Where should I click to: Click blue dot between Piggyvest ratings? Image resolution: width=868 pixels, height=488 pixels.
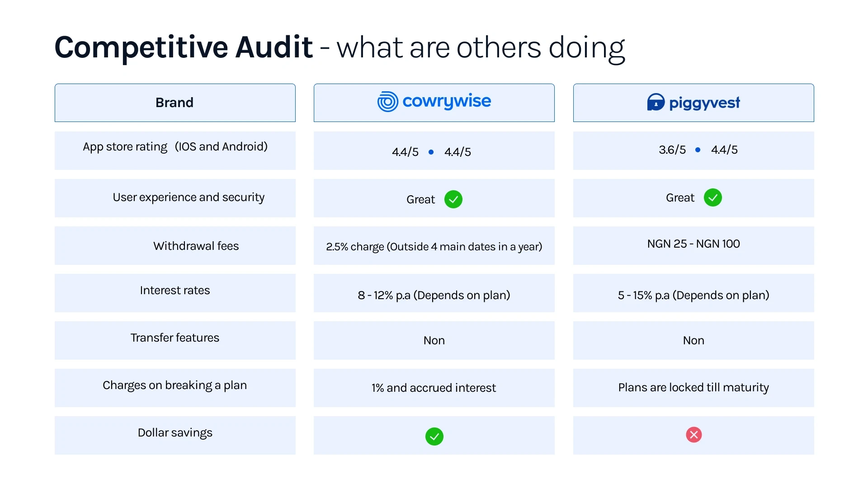[x=698, y=150]
